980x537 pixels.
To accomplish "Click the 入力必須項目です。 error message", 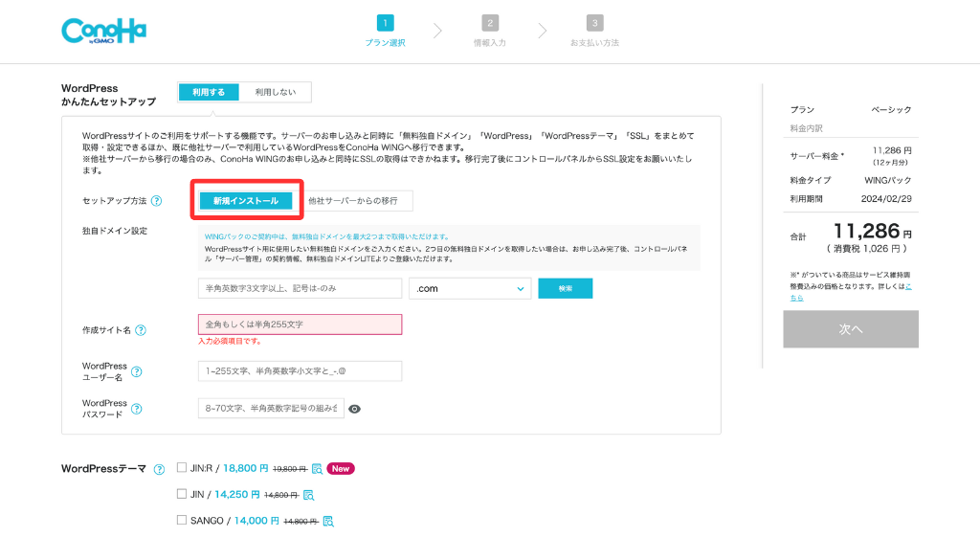I will coord(230,342).
